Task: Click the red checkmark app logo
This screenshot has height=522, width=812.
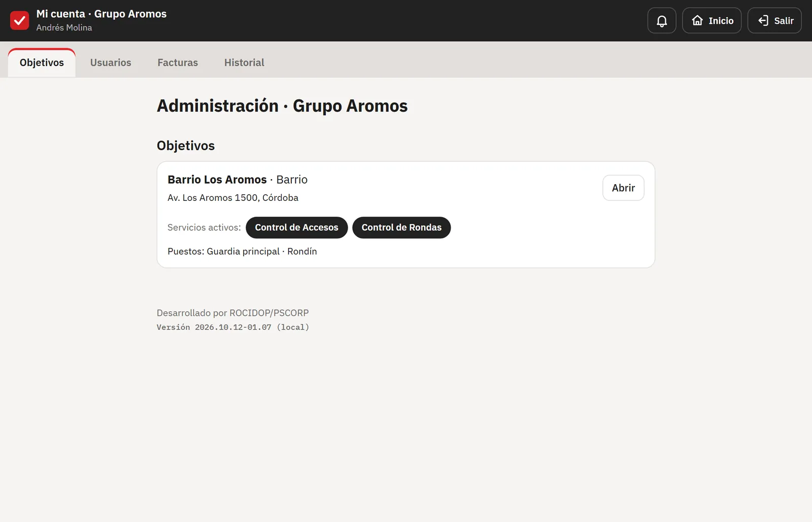Action: pos(20,21)
